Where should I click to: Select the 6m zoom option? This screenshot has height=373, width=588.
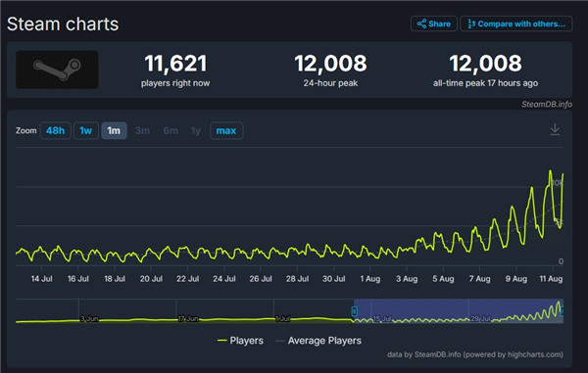click(171, 131)
